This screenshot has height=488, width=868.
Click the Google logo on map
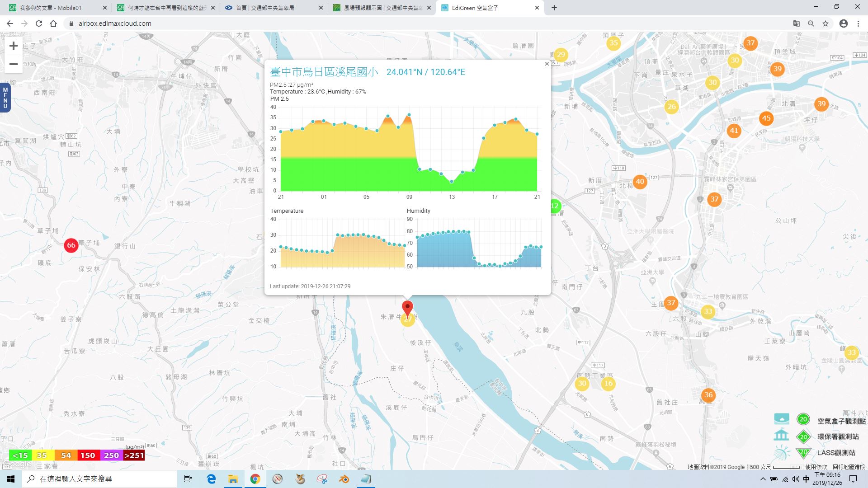tap(17, 464)
